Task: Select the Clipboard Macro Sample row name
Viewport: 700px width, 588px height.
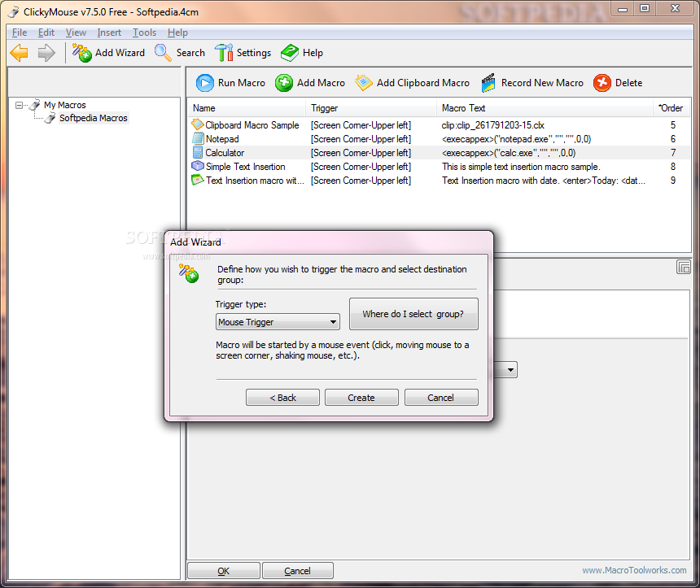Action: point(252,125)
